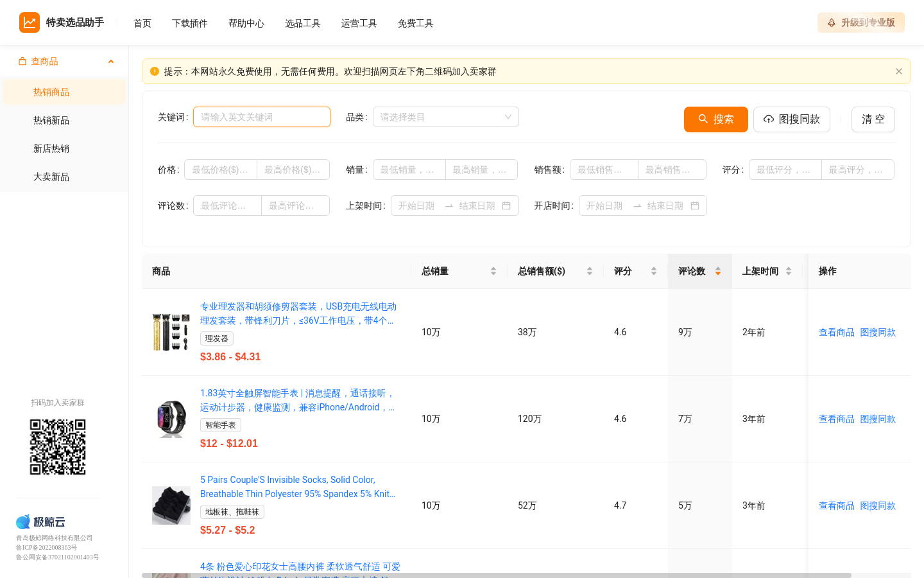Sort the table by 评分

(x=654, y=271)
